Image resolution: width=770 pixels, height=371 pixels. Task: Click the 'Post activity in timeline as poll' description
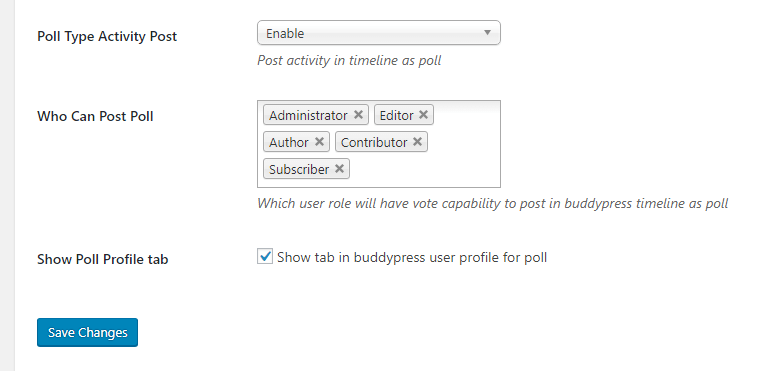tap(349, 60)
